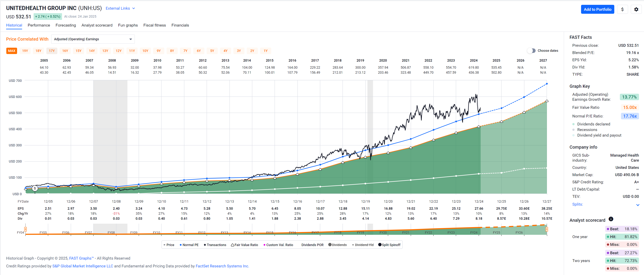
Task: Toggle Dividend yield and payout key
Action: coord(596,135)
